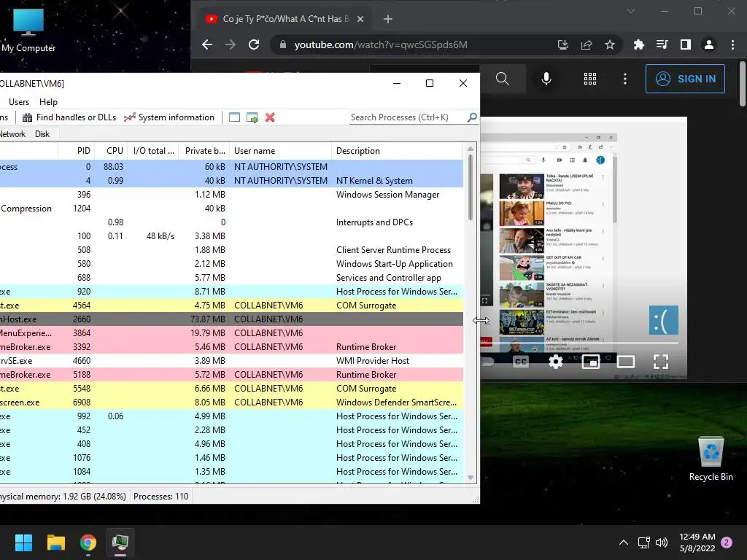Click YouTube voice search microphone

(x=546, y=79)
